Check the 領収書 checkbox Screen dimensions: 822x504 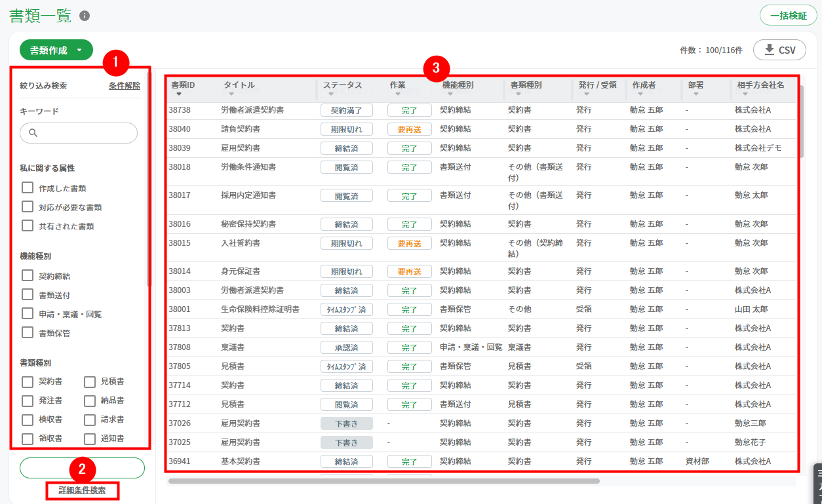pyautogui.click(x=28, y=438)
